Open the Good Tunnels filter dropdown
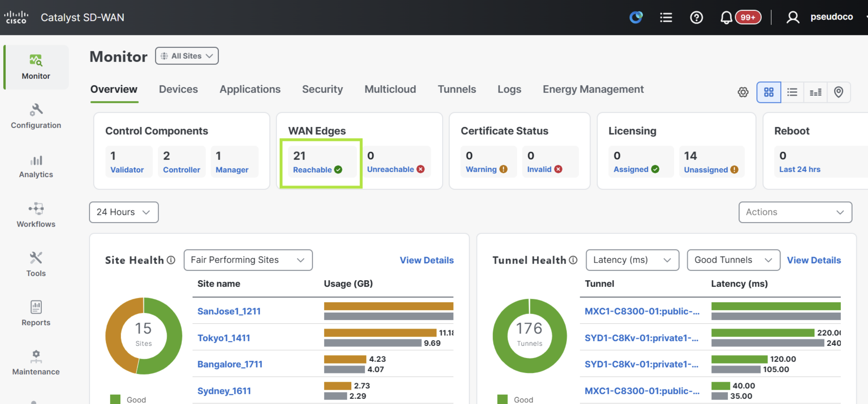The height and width of the screenshot is (404, 868). point(733,260)
